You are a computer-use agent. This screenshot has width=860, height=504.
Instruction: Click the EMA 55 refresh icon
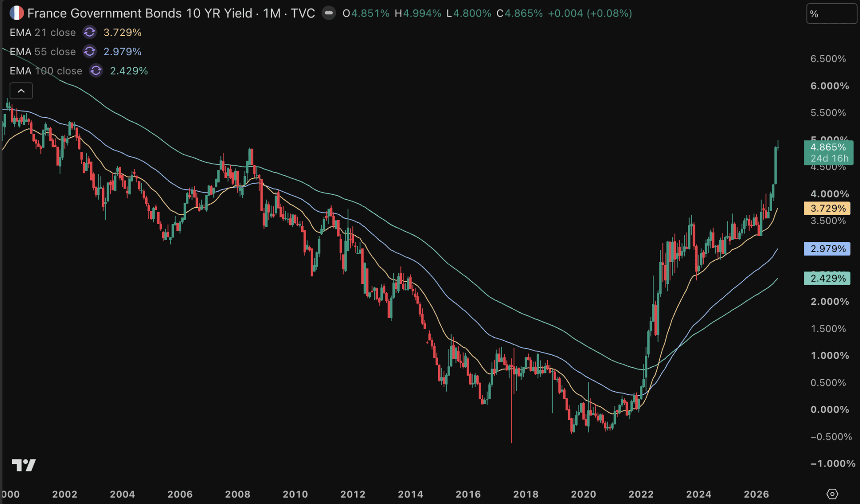click(x=90, y=52)
